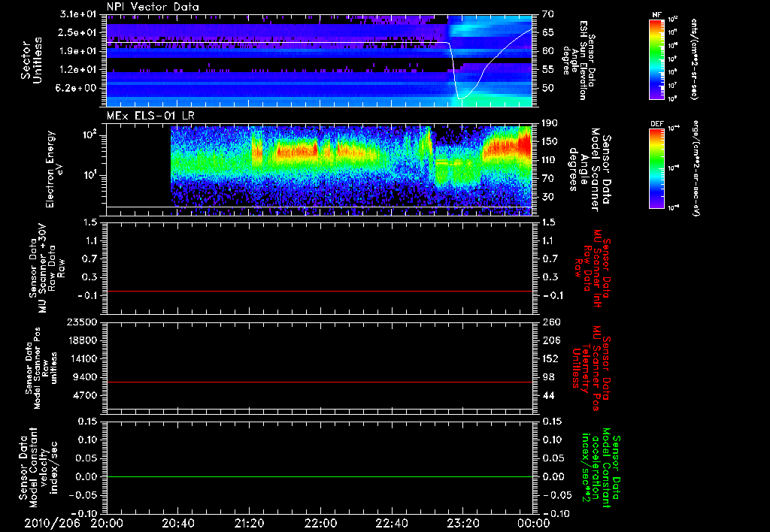Click the "1.2e+01" sector tick value
Screen dimensions: 770x532
[78, 70]
